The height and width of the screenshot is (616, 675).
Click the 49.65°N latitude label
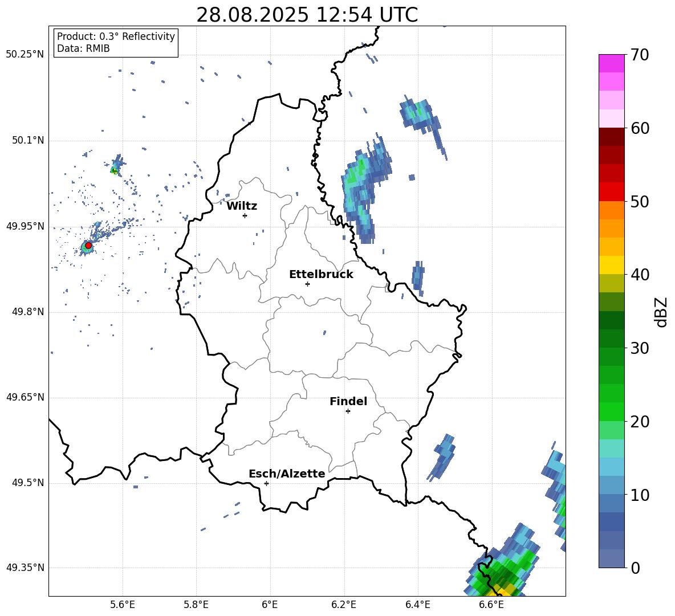click(25, 397)
